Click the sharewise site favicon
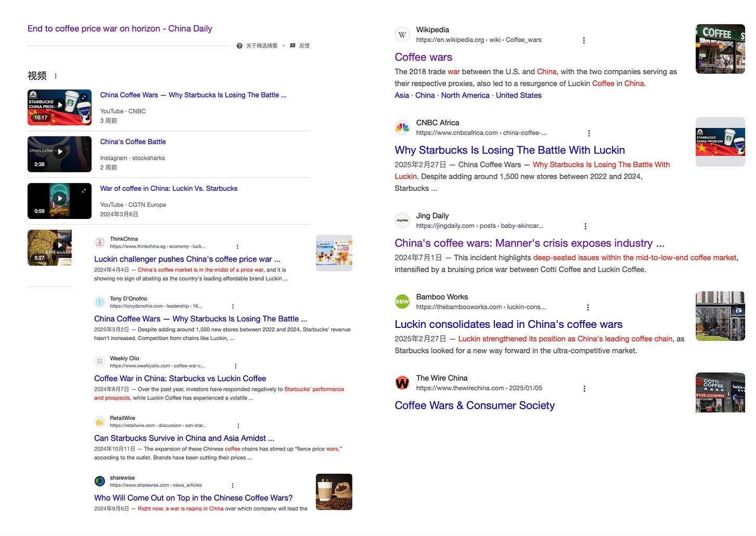The height and width of the screenshot is (536, 756). click(x=100, y=481)
